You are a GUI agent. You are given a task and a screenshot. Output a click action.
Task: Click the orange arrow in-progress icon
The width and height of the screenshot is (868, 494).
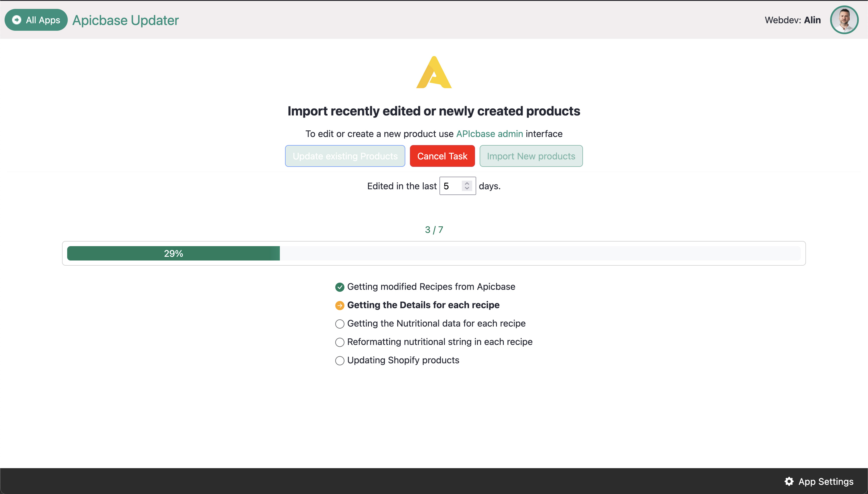coord(339,305)
